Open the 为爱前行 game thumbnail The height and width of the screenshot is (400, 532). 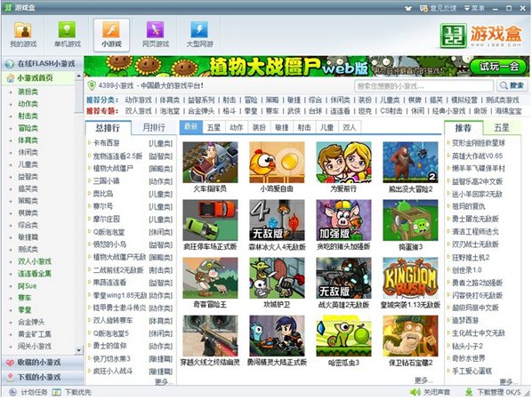pyautogui.click(x=343, y=163)
